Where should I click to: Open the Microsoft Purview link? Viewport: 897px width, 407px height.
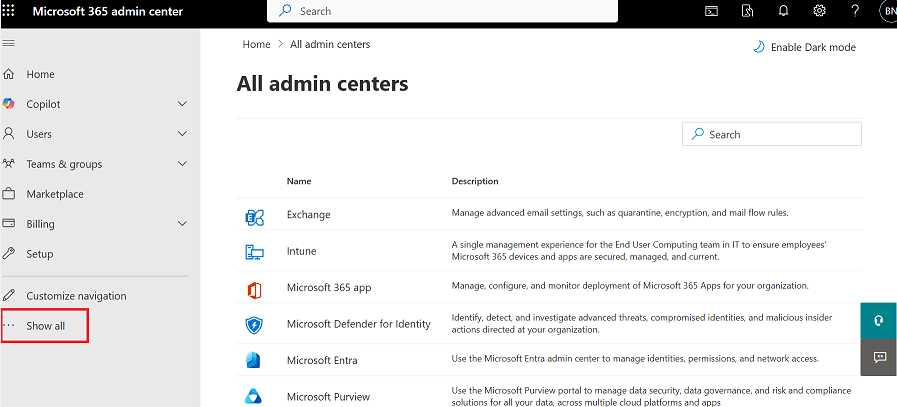click(328, 396)
